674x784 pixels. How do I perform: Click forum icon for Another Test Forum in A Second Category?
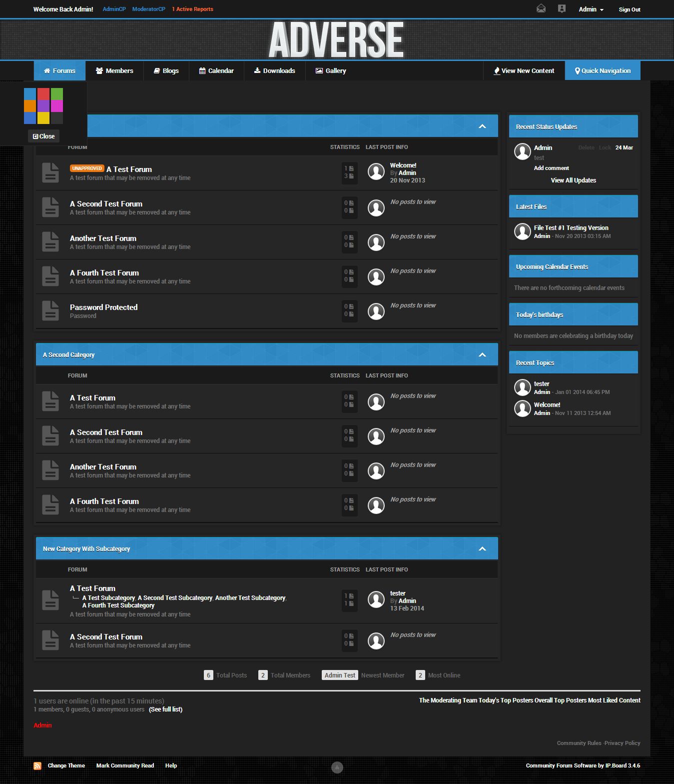pos(50,470)
